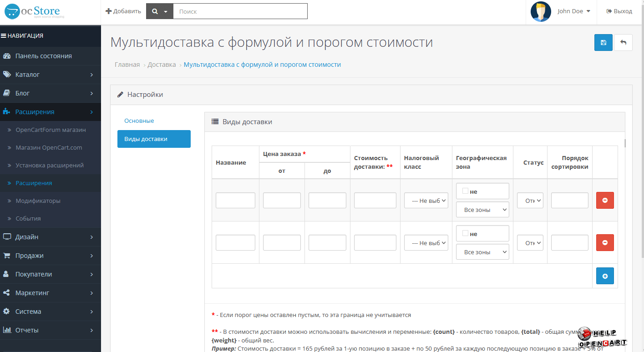
Task: Click second row Порядок сортировки field
Action: click(570, 243)
